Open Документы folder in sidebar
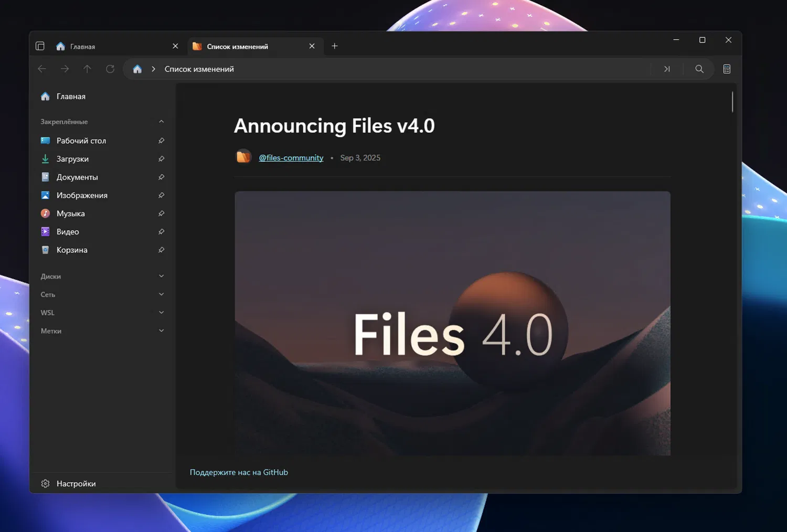The image size is (787, 532). (102, 177)
